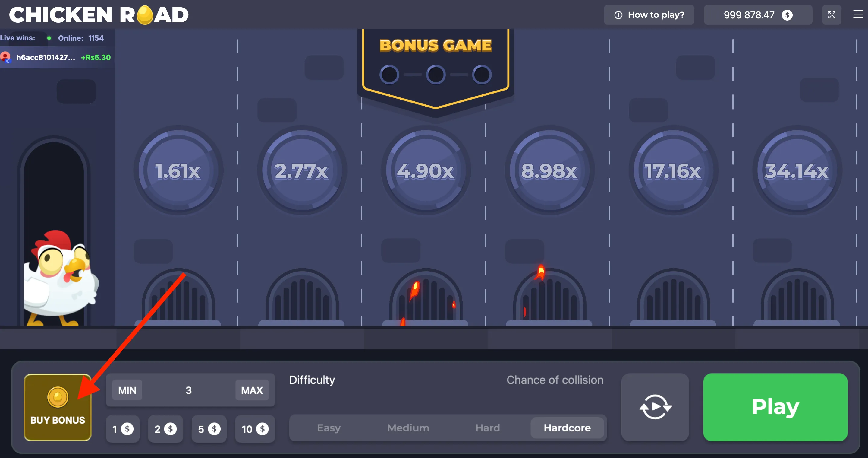
Task: Click the dollar currency icon beside balance
Action: (x=787, y=15)
